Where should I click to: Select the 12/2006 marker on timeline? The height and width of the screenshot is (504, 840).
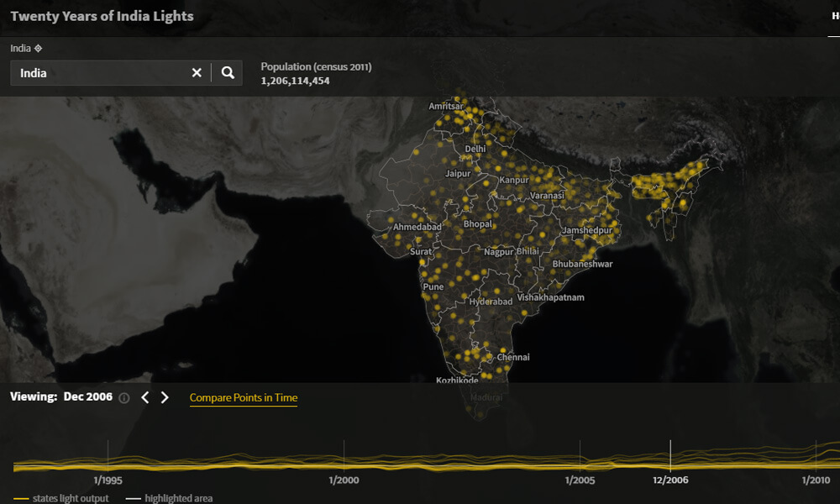[x=670, y=480]
